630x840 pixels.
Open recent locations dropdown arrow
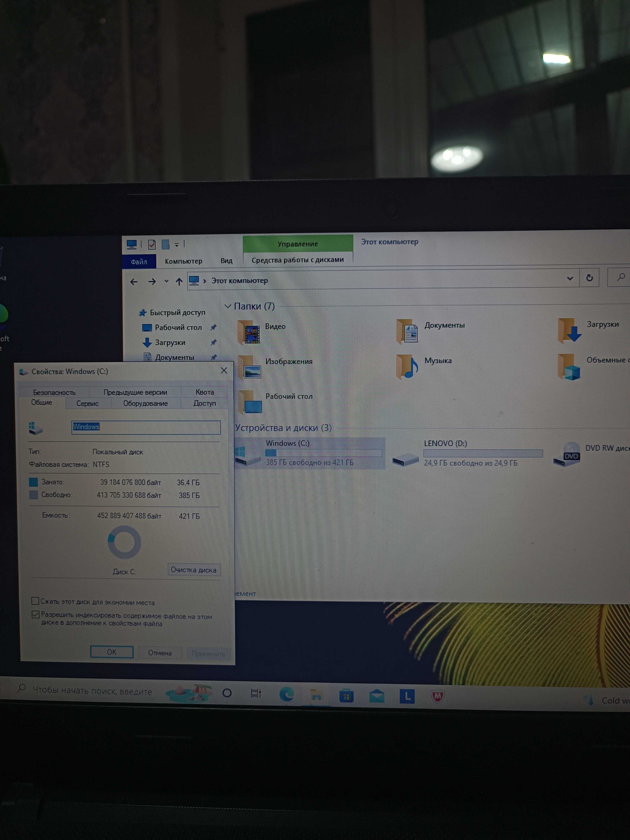tap(166, 281)
